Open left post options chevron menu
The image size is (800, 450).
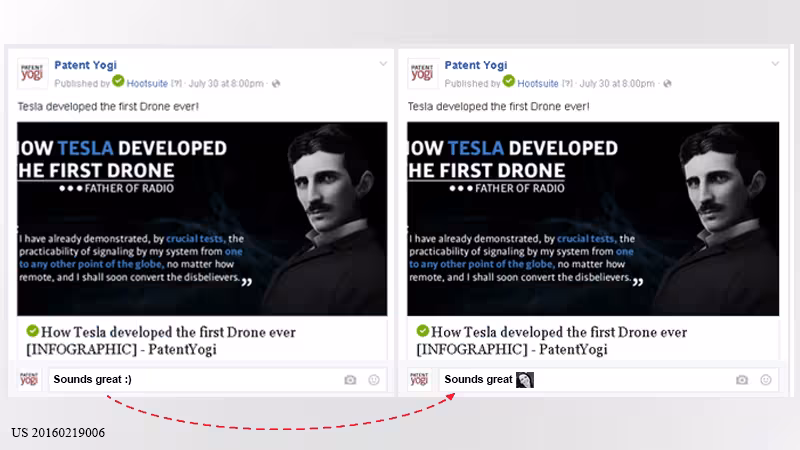pos(383,64)
